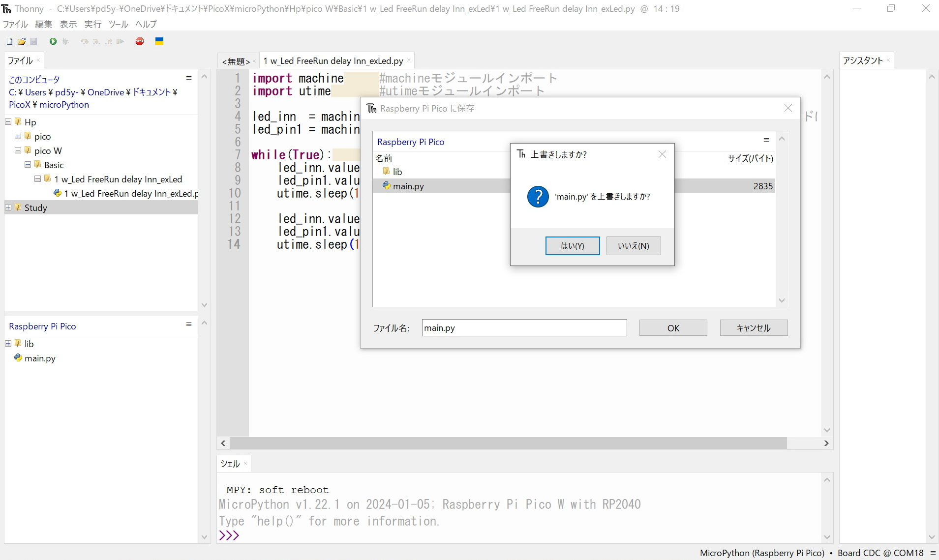This screenshot has height=560, width=939.
Task: Click the 名前 column header in save dialog
Action: coord(384,158)
